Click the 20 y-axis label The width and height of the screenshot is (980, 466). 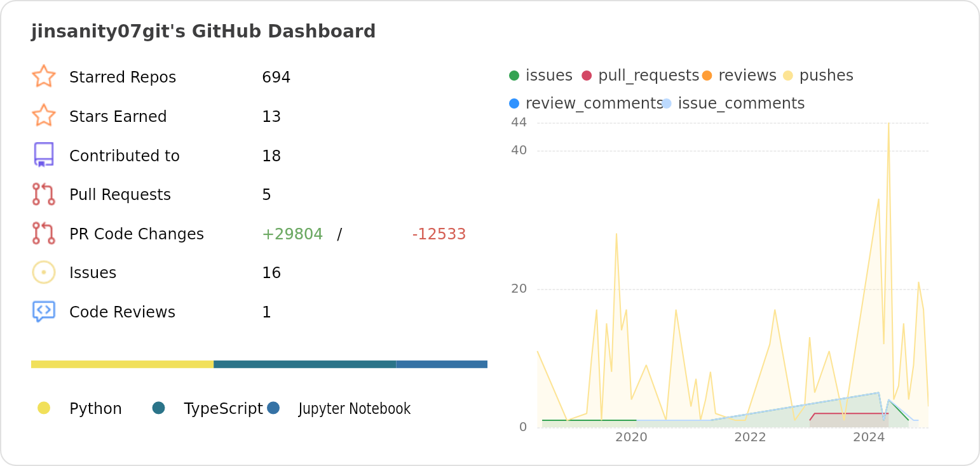pos(519,289)
